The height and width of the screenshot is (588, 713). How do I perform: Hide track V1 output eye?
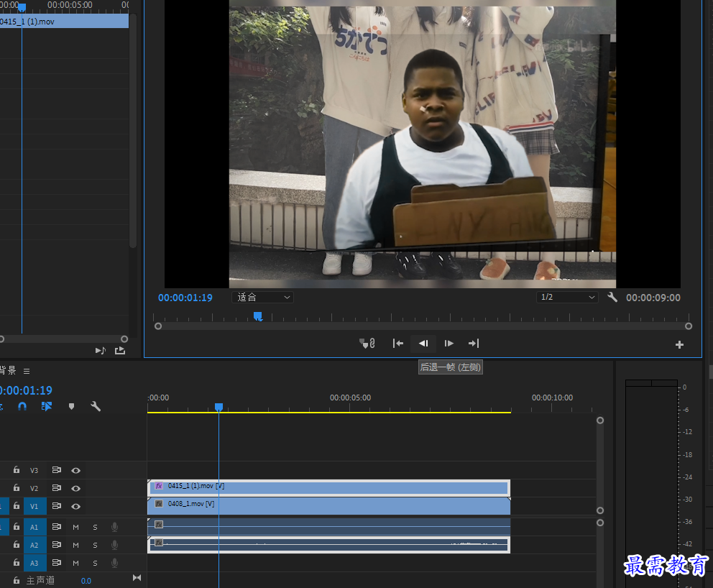click(x=76, y=506)
